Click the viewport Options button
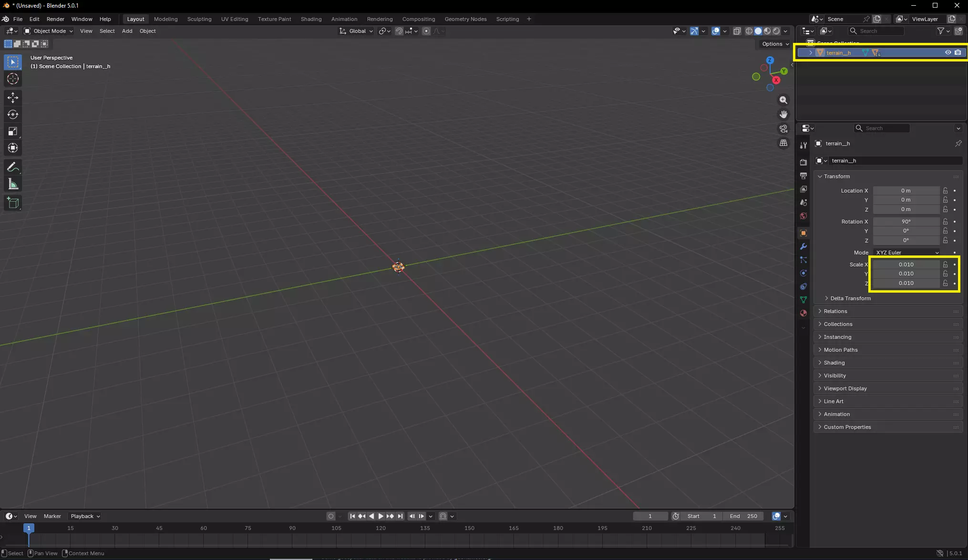 [775, 44]
